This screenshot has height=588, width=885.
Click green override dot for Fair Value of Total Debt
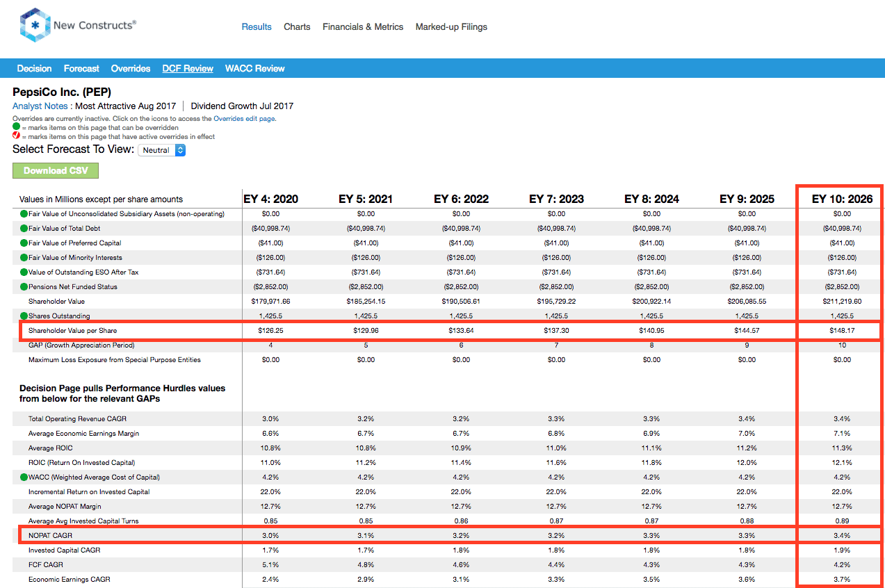coord(24,228)
